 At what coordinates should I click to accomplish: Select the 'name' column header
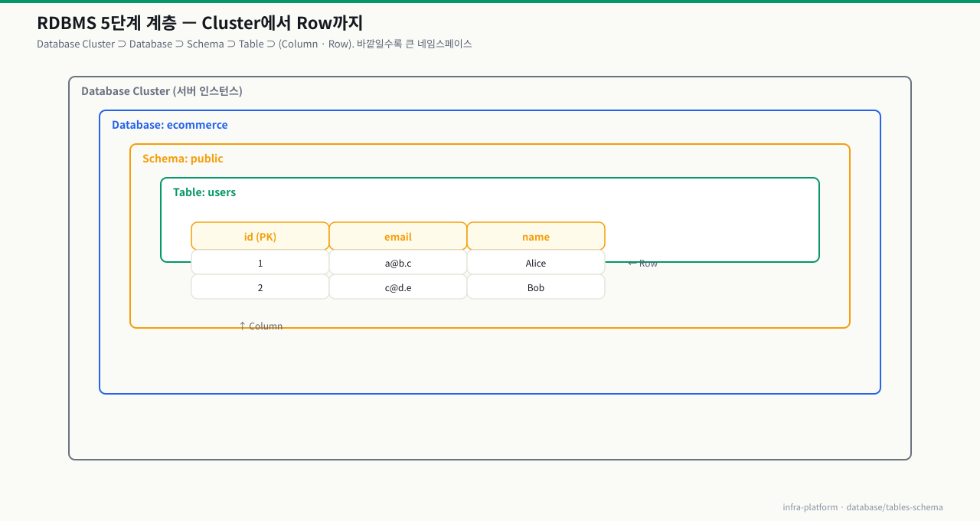pos(536,236)
